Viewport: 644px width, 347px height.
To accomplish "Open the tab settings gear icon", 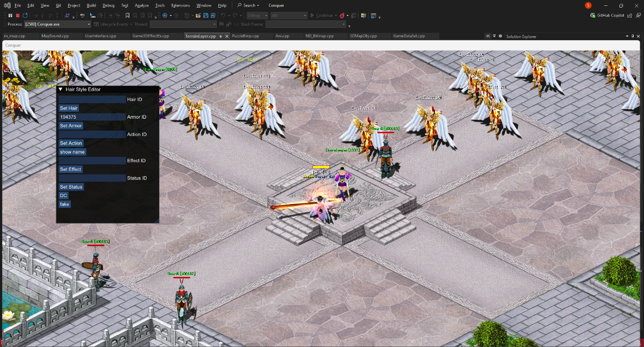I will 500,36.
